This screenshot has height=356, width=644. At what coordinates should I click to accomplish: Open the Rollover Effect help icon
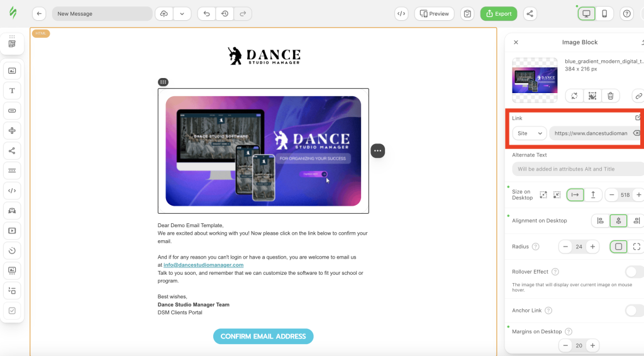[555, 272]
